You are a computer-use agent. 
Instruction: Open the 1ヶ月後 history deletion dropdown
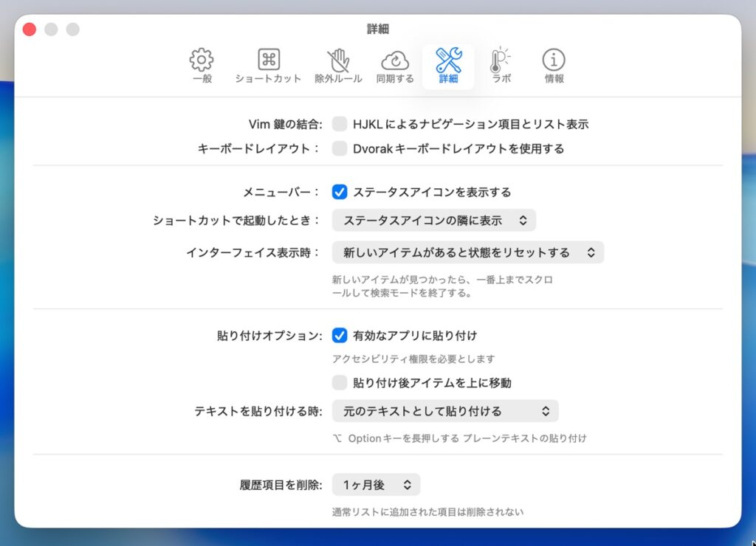[376, 485]
